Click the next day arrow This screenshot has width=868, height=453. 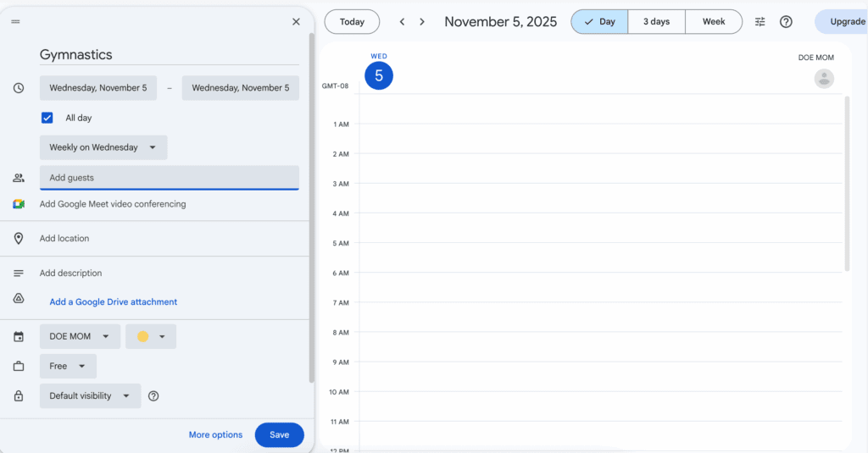(x=422, y=22)
